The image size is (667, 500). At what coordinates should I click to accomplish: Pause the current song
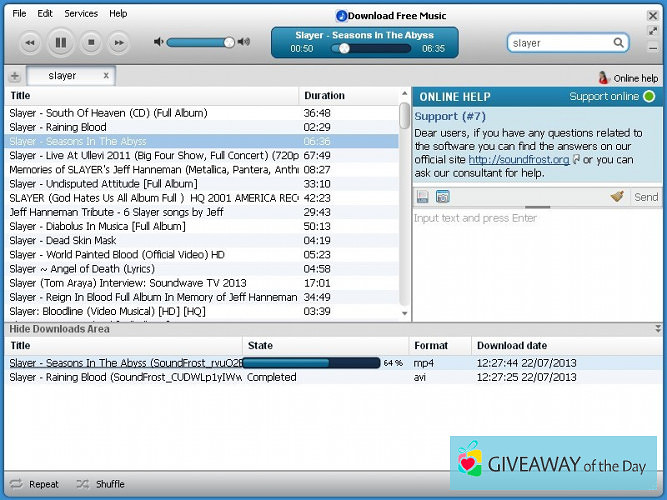click(60, 42)
